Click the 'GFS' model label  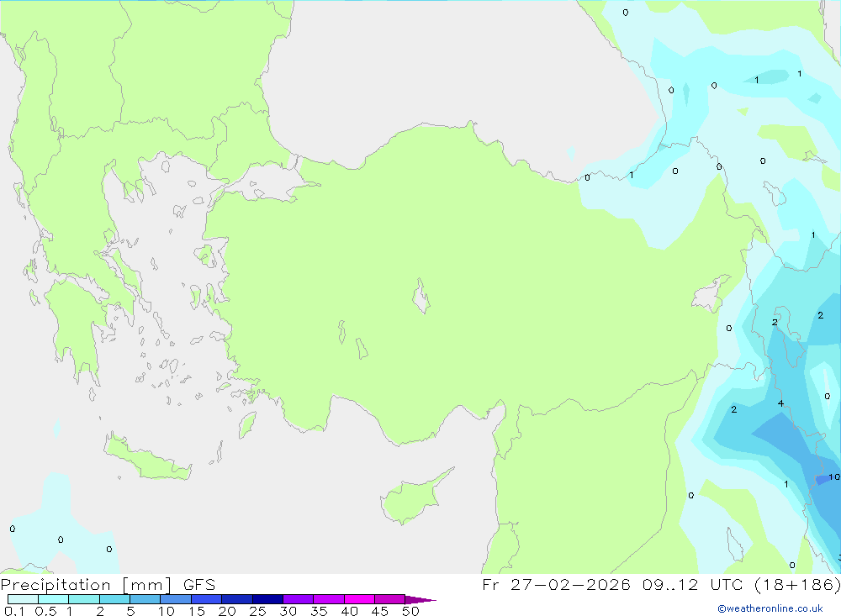click(x=199, y=585)
